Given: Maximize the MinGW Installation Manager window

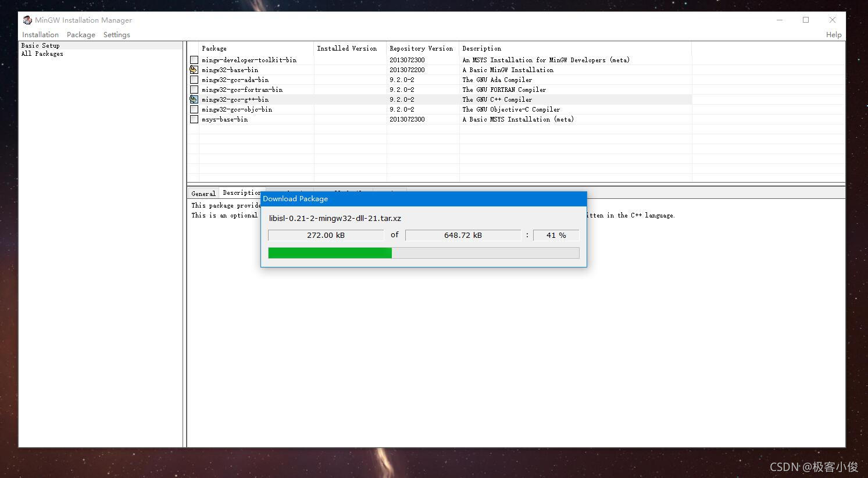Looking at the screenshot, I should coord(806,20).
